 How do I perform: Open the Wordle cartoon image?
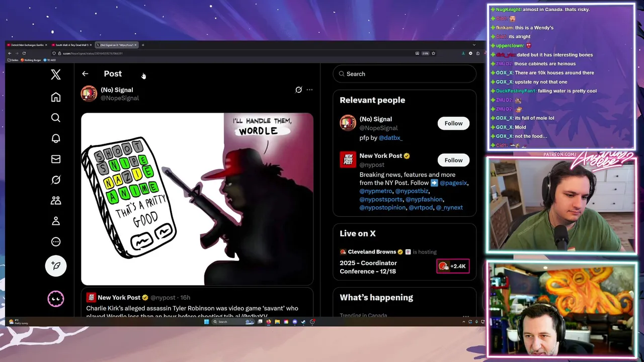click(197, 199)
